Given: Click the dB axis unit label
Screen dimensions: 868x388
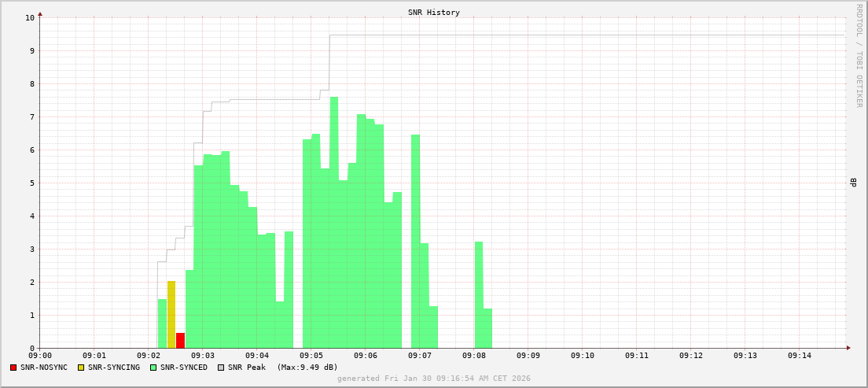Looking at the screenshot, I should click(x=853, y=183).
